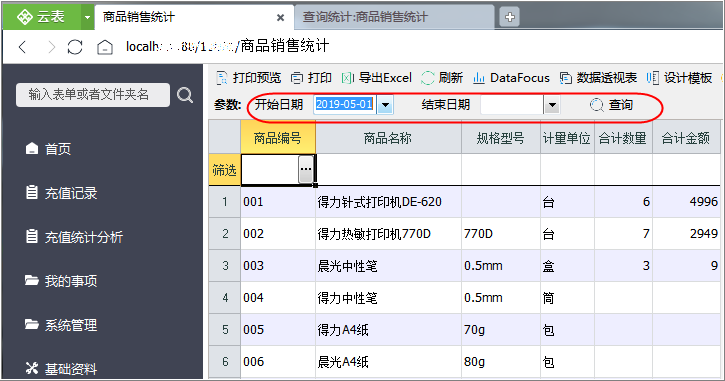725x381 pixels.
Task: Click the 查询 button
Action: click(611, 105)
